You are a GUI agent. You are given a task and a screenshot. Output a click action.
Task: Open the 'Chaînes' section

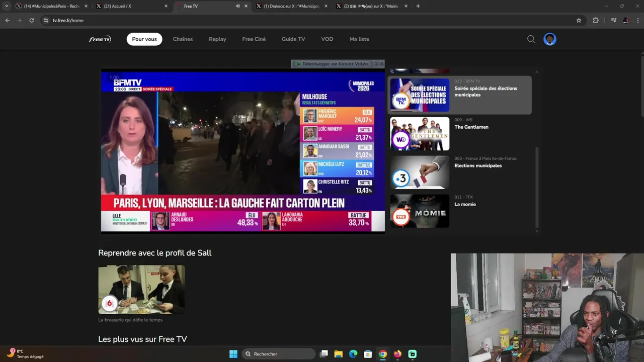tap(183, 39)
